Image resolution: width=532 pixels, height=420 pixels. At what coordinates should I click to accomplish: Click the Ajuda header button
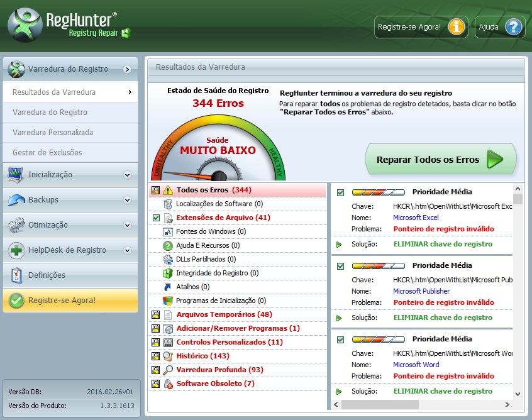pos(500,27)
